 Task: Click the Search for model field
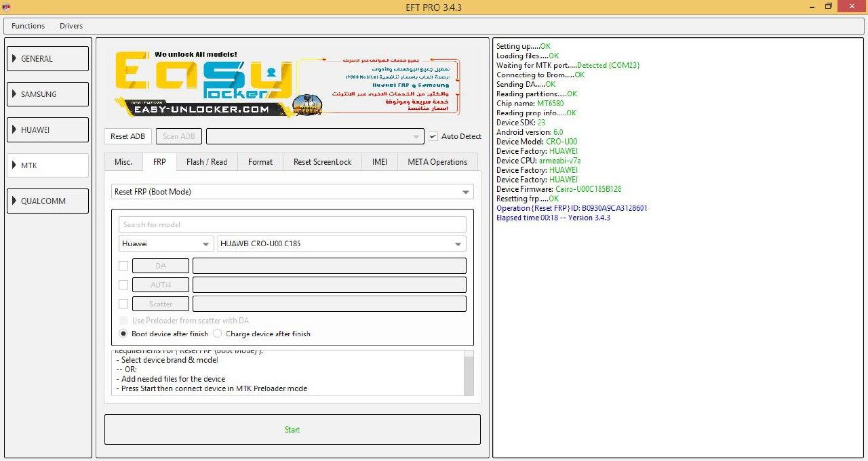point(292,224)
